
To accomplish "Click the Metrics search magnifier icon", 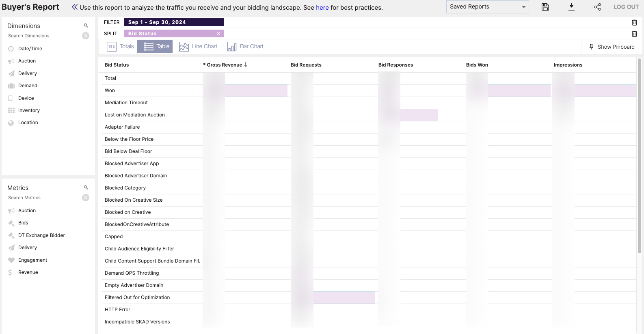I will click(86, 187).
